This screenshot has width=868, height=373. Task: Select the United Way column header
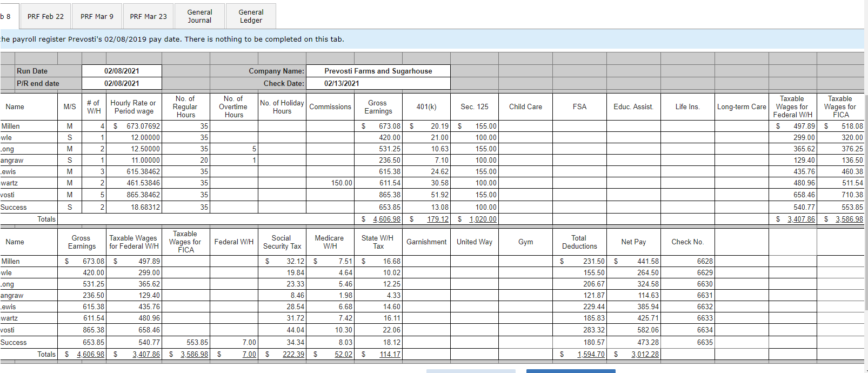(x=474, y=242)
